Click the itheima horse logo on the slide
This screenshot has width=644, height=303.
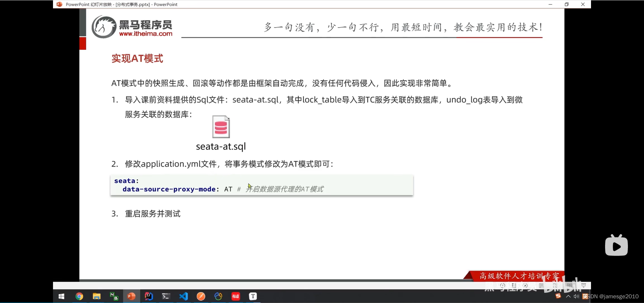104,27
